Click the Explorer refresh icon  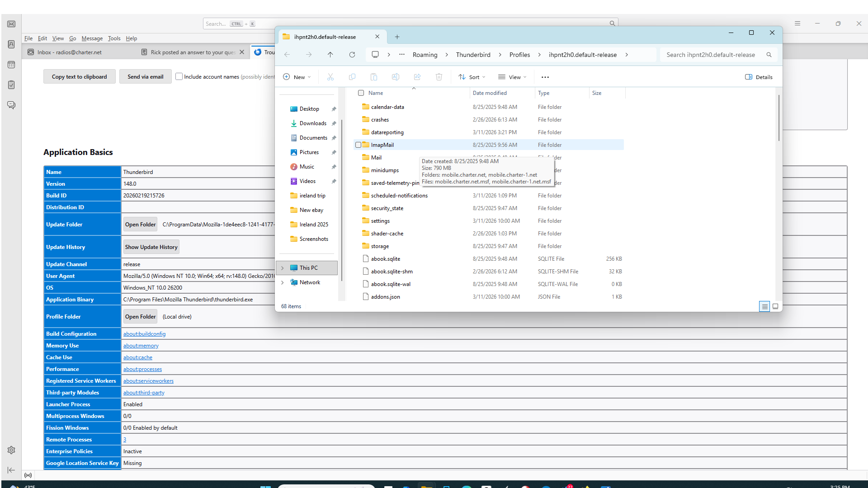[352, 55]
